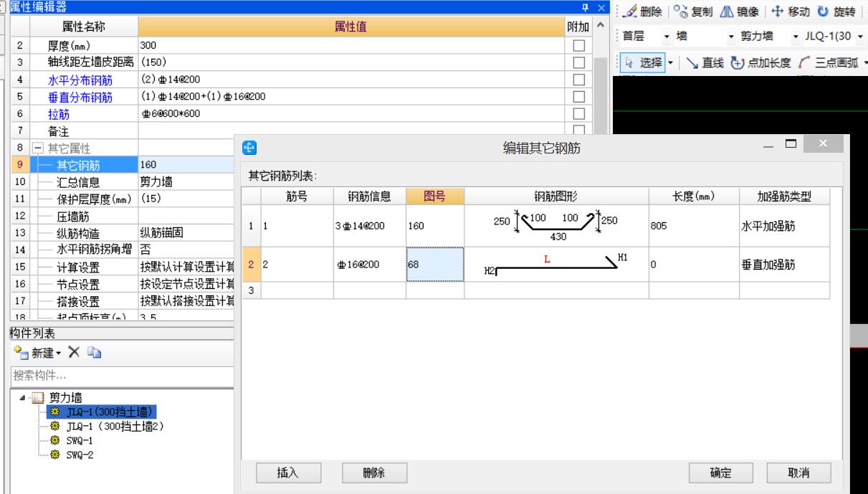The width and height of the screenshot is (868, 494).
Task: Click the 垂直分布钢筋 property value cell
Action: pyautogui.click(x=351, y=97)
